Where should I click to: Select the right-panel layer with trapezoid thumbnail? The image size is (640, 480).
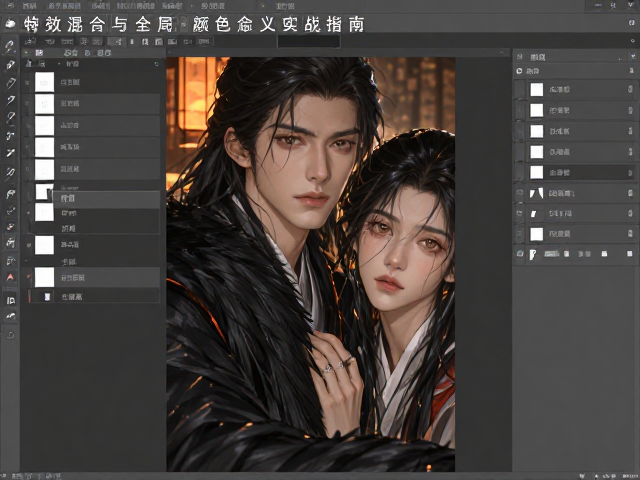click(574, 193)
